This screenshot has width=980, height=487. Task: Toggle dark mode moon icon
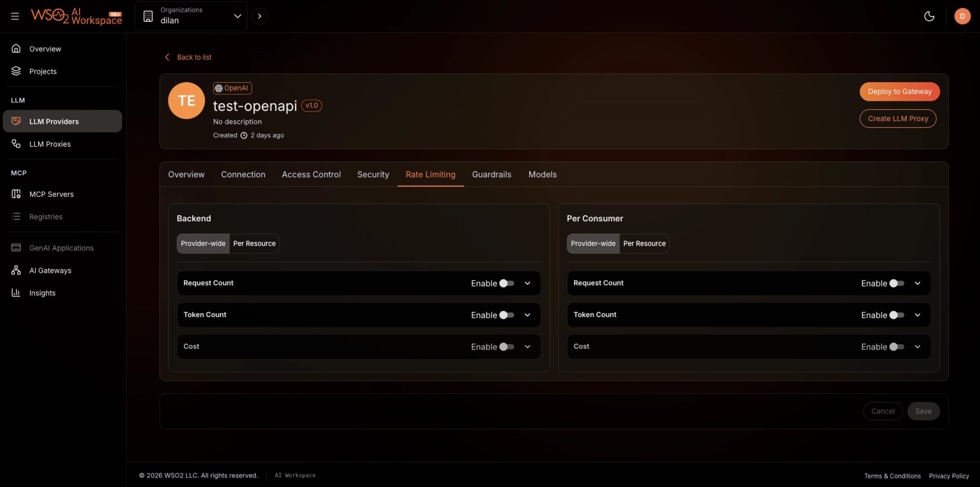click(929, 16)
